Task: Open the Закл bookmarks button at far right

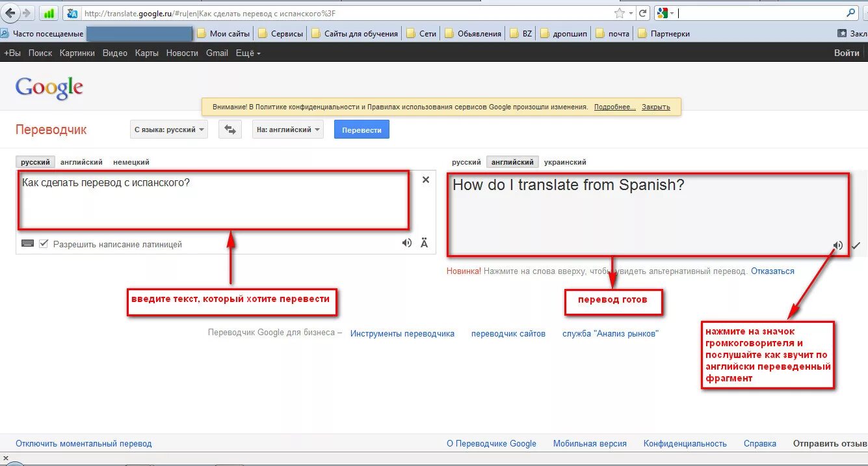Action: point(852,33)
